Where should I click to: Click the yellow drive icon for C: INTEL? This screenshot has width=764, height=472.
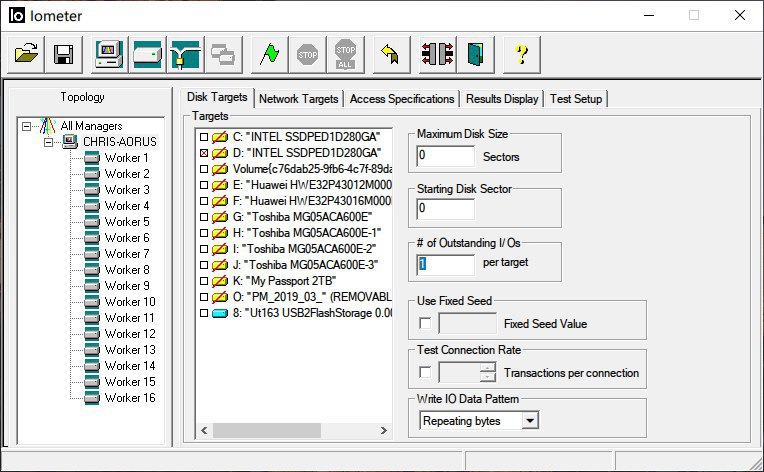(x=220, y=137)
